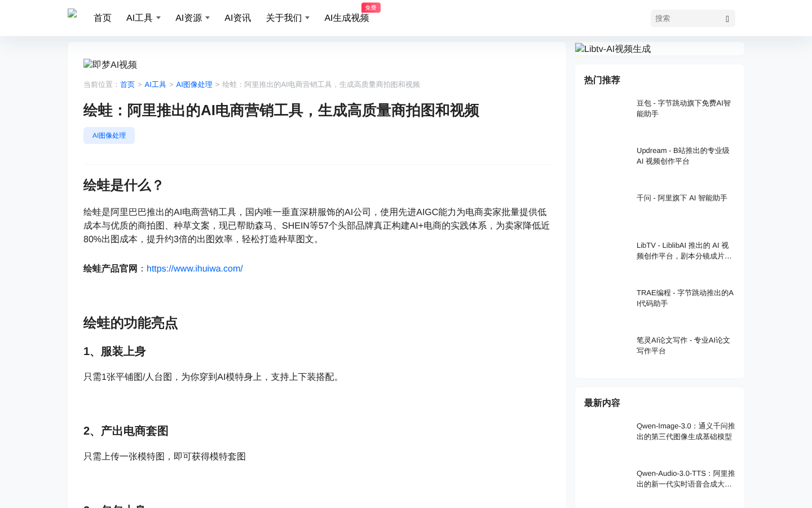This screenshot has width=812, height=508.
Task: Click the AI图像处理 tag button
Action: [109, 135]
